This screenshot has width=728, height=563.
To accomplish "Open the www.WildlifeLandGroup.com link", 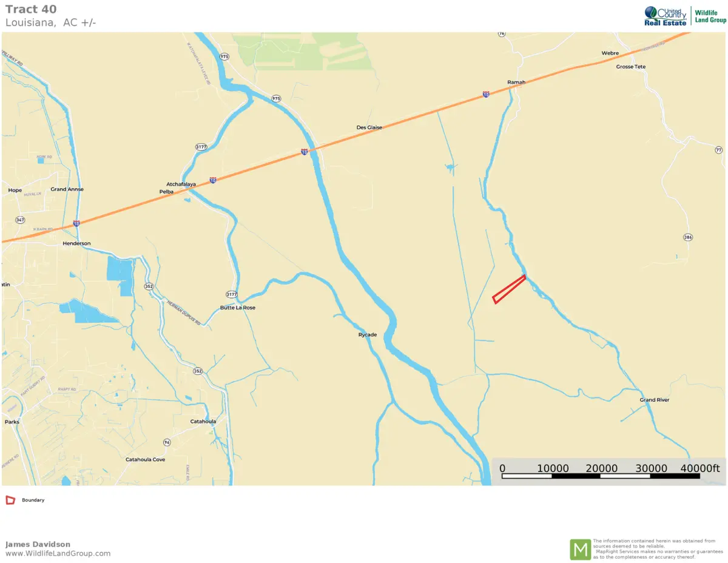I will click(58, 553).
